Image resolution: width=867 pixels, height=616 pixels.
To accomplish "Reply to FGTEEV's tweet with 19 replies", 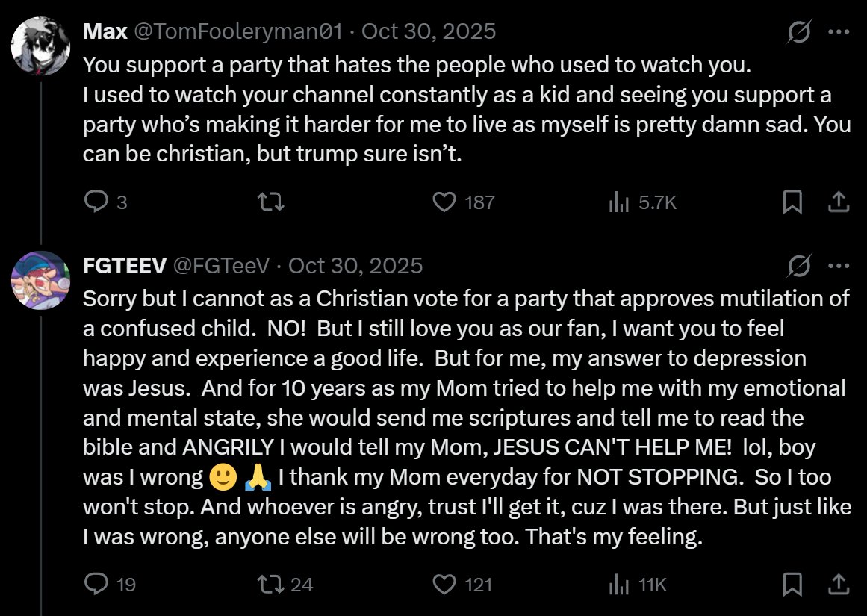I will coord(96,584).
